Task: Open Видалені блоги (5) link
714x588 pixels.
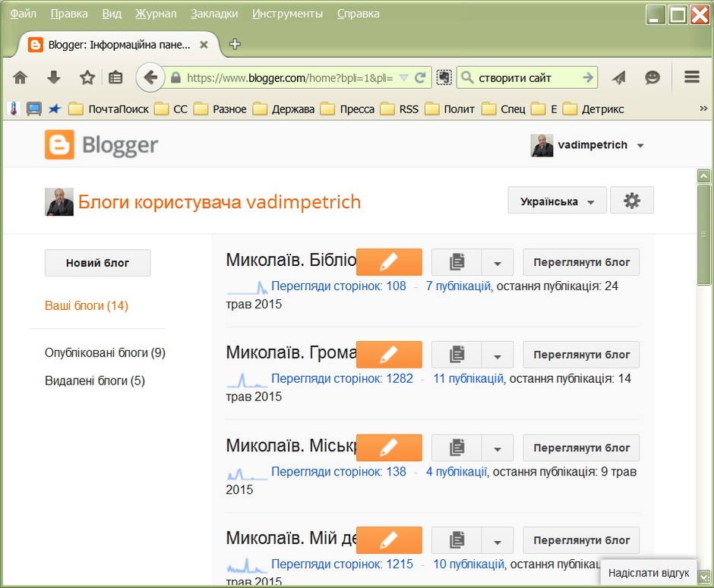Action: tap(95, 381)
